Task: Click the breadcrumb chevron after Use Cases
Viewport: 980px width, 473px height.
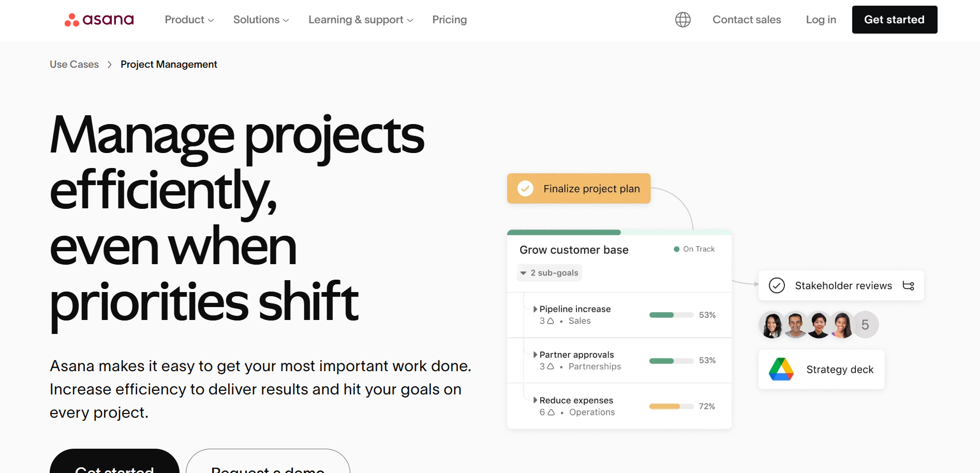Action: click(110, 65)
